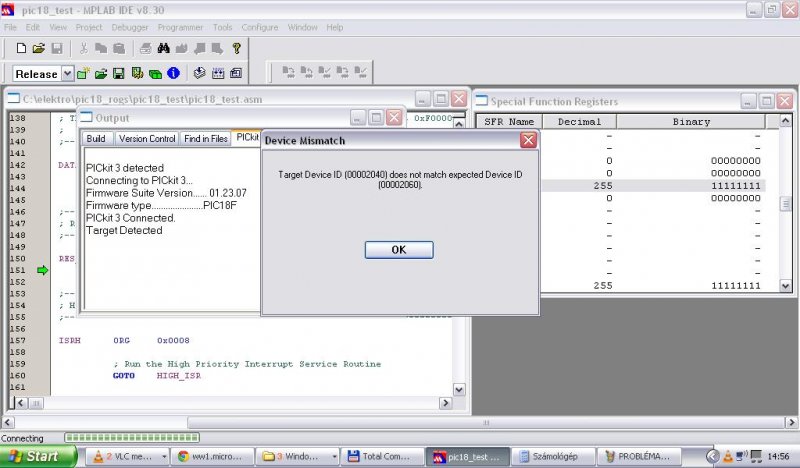Open Chrome ww1.micro taskbar button
This screenshot has width=800, height=468.
pos(212,456)
